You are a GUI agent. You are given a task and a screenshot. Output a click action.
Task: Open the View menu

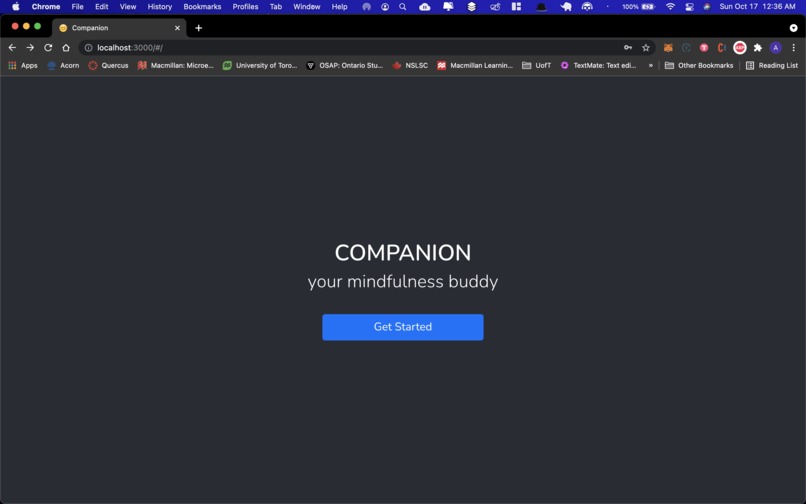click(x=127, y=7)
